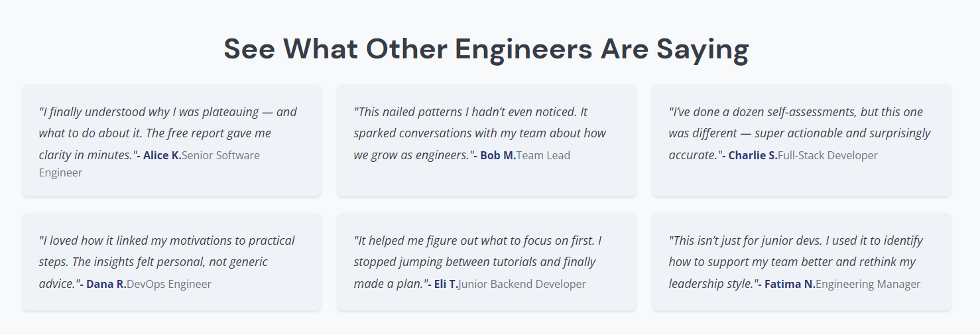Select the quote about jumping between tutorials
The height and width of the screenshot is (335, 980).
(474, 262)
